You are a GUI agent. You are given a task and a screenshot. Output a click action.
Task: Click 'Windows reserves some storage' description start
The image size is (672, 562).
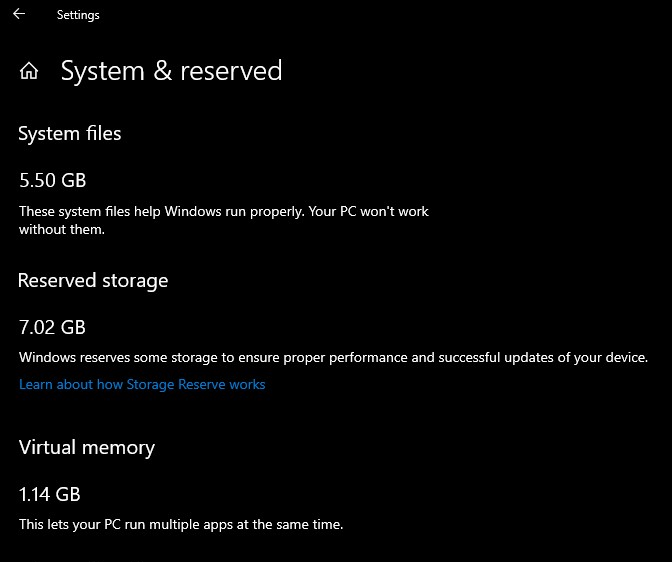click(x=110, y=357)
